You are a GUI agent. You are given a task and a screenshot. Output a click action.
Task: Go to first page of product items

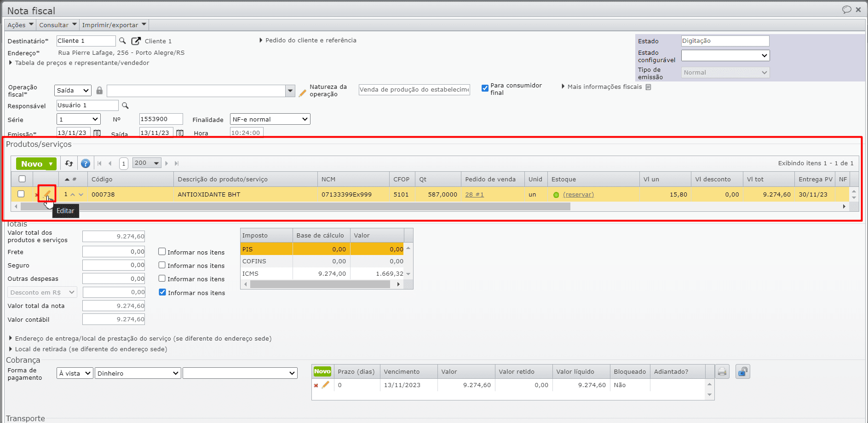99,163
